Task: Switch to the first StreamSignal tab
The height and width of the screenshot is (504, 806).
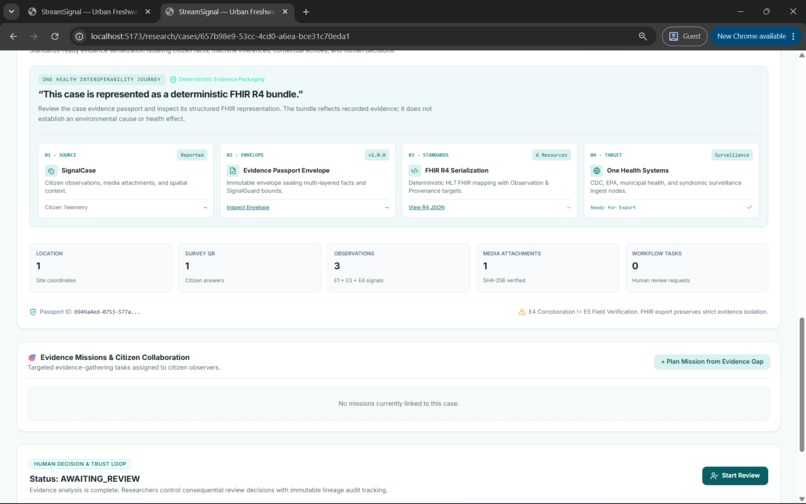Action: [x=89, y=12]
